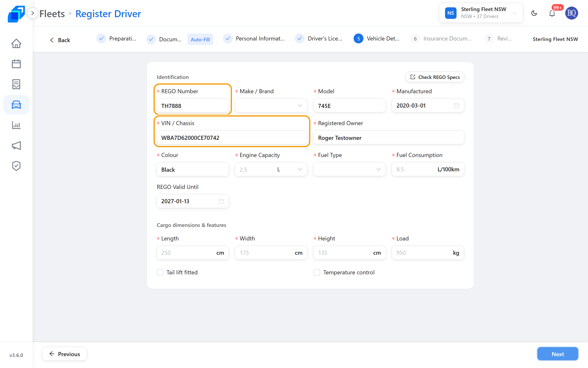
Task: Click the Identification section heading
Action: pos(173,77)
